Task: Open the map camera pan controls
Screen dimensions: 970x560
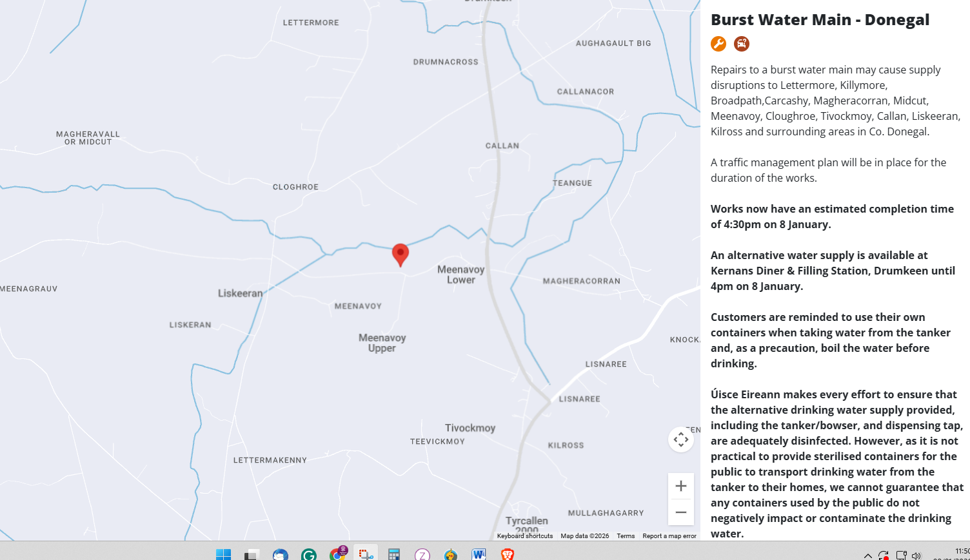Action: (680, 439)
